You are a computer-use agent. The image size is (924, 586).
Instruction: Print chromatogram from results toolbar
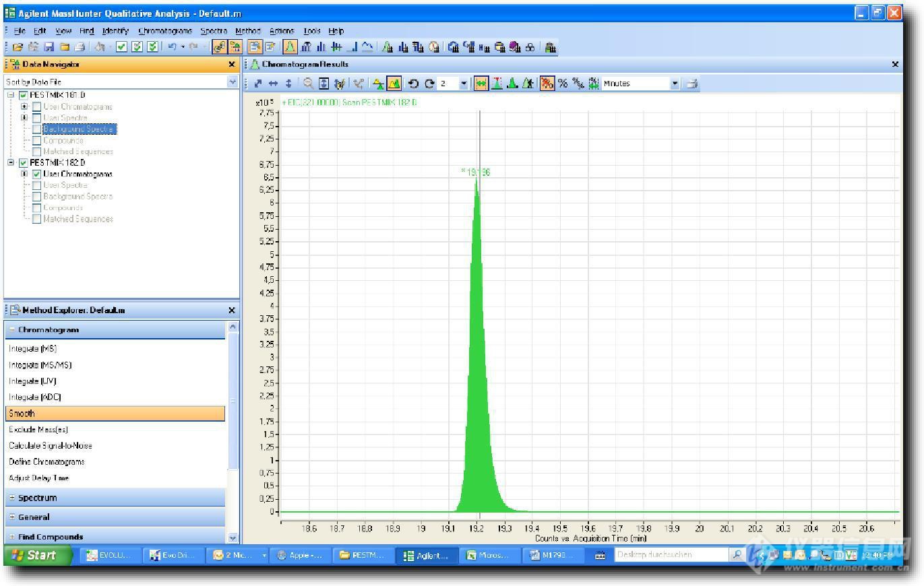pos(692,84)
